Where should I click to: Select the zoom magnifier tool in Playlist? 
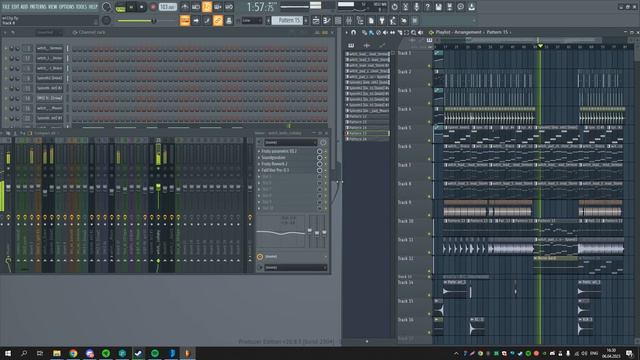pos(413,33)
